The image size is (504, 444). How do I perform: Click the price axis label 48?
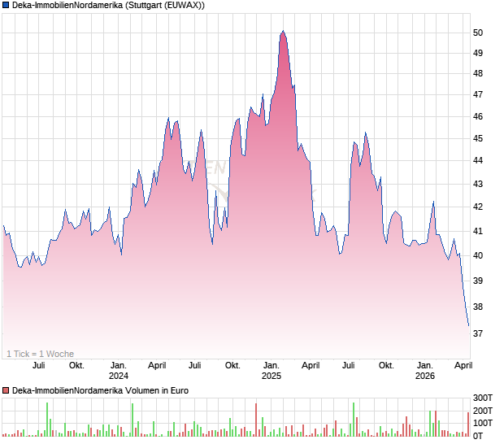pos(478,74)
